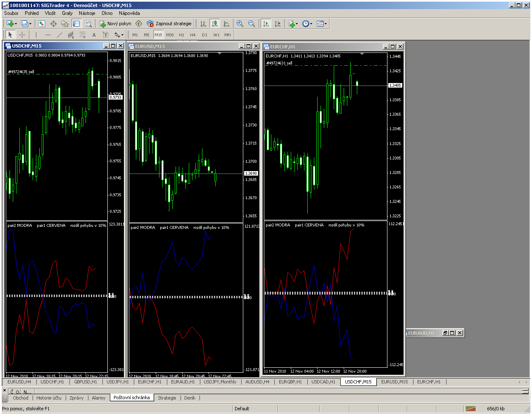Click order label #49724635 sell
The height and width of the screenshot is (414, 532).
click(x=21, y=72)
